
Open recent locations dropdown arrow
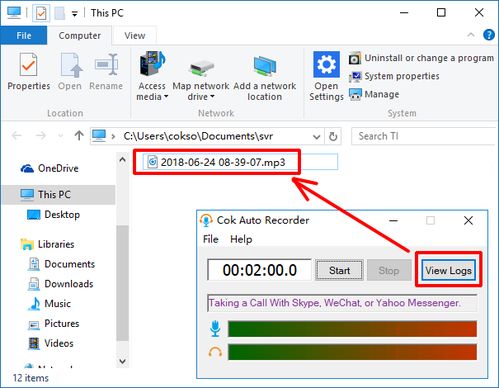[60, 136]
